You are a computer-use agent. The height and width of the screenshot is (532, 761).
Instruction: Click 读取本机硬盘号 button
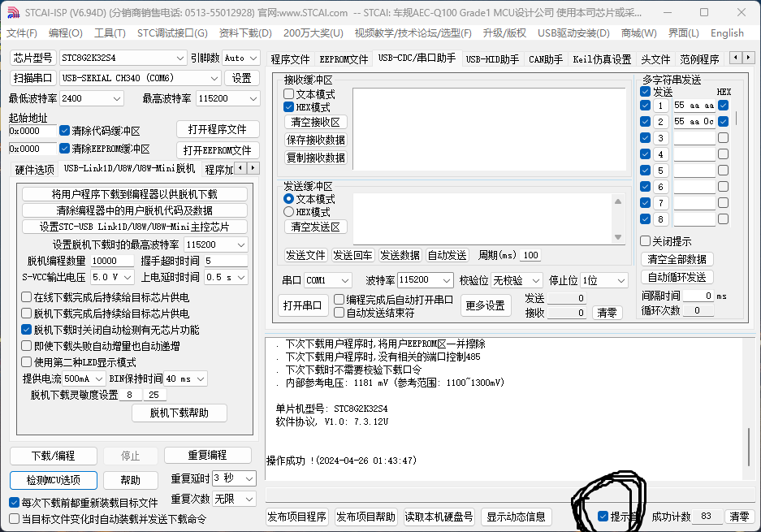click(x=439, y=517)
